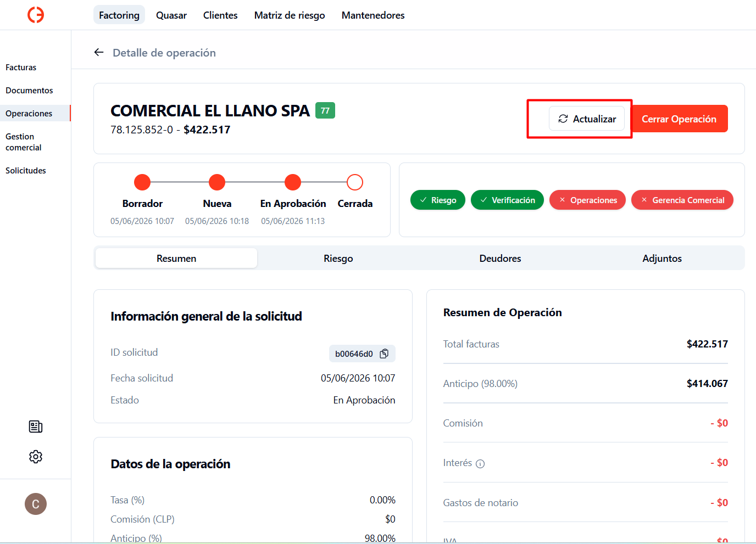Switch to the Riesgo tab
Screen dimensions: 756x544
pyautogui.click(x=338, y=258)
